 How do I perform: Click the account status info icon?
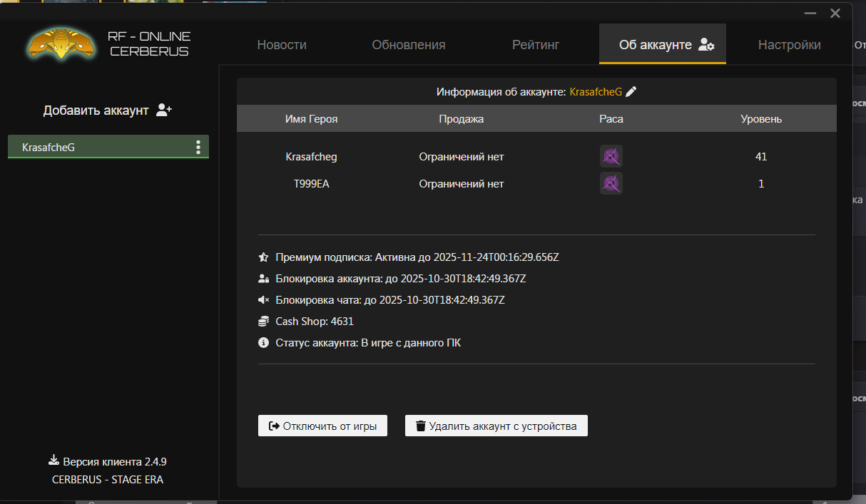(263, 343)
